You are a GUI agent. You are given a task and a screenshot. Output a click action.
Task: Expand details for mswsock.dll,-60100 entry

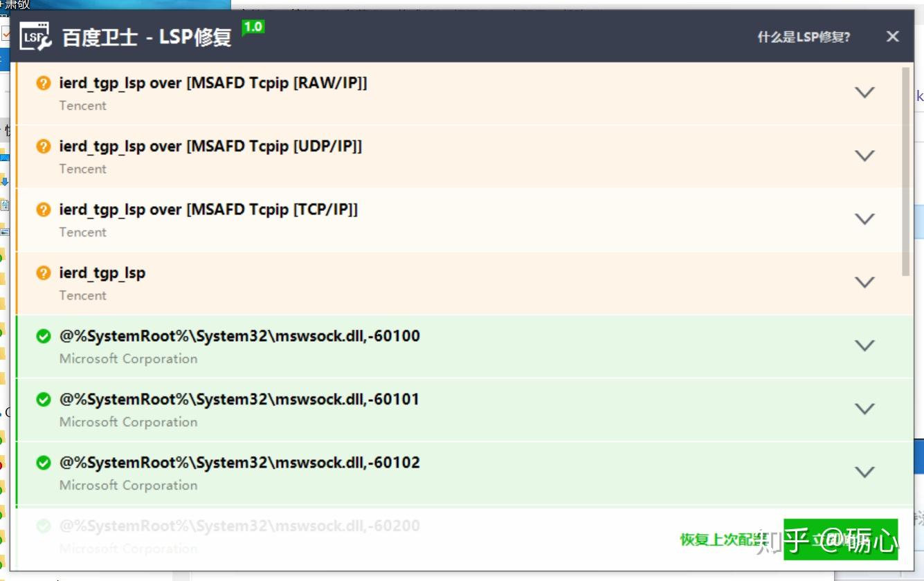tap(865, 345)
